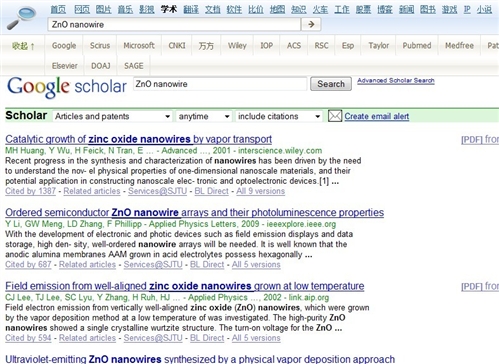Switch to the Elsevier search engine tab
Viewport: 499px width, 364px height.
(x=65, y=66)
